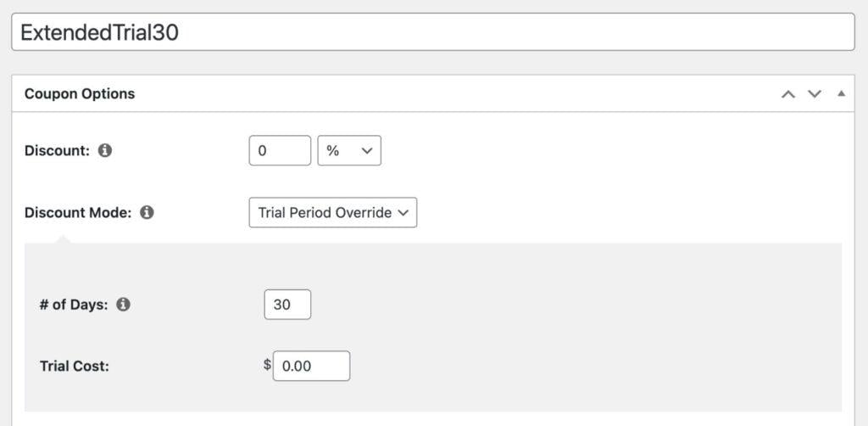This screenshot has width=868, height=426.
Task: Click the Discount Mode label
Action: click(78, 213)
